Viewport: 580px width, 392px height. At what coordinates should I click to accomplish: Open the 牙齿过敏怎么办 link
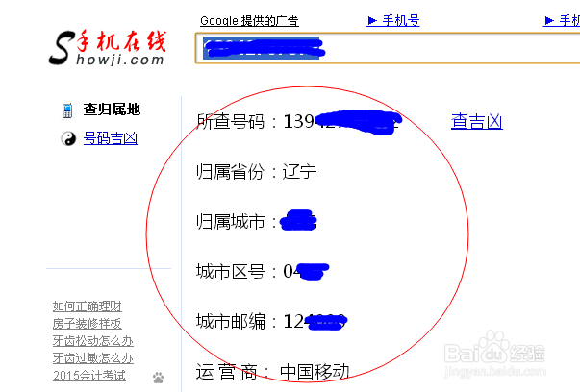(x=93, y=358)
